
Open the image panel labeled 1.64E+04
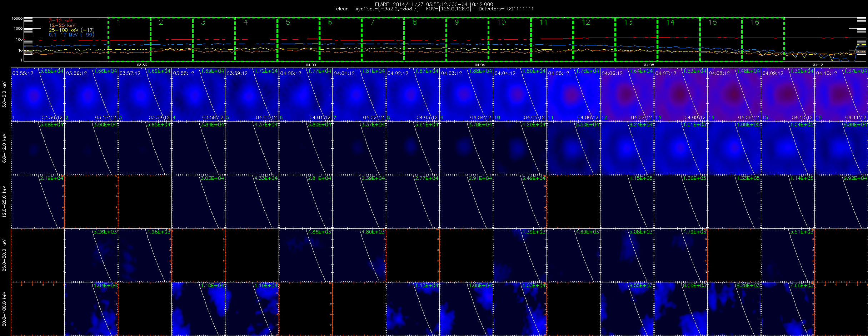tap(627, 94)
